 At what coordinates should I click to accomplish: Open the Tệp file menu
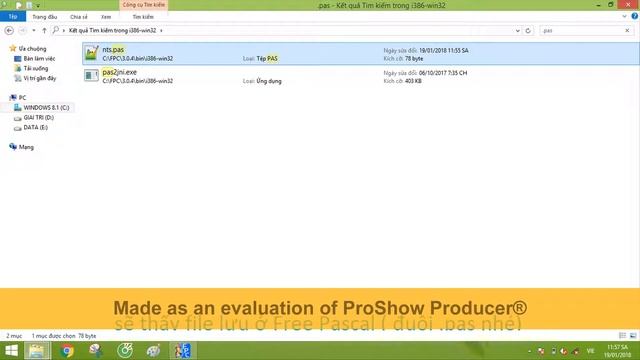pos(13,17)
